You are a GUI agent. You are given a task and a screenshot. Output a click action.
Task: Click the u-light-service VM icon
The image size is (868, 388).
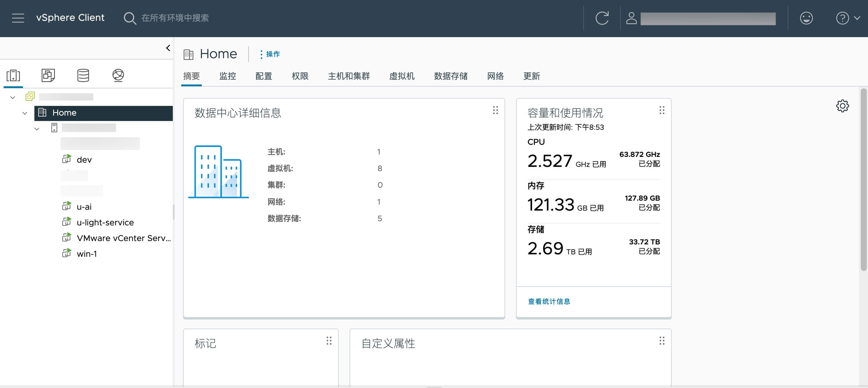point(67,222)
